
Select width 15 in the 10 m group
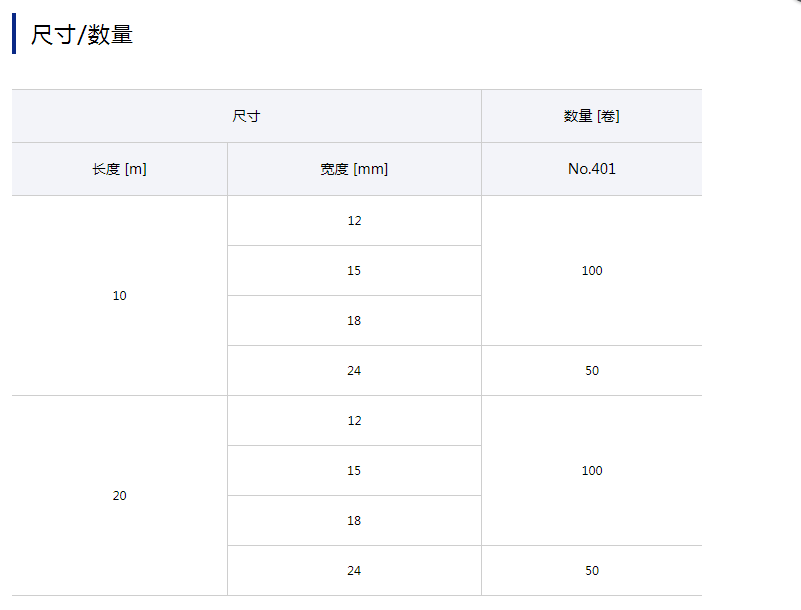pos(354,271)
